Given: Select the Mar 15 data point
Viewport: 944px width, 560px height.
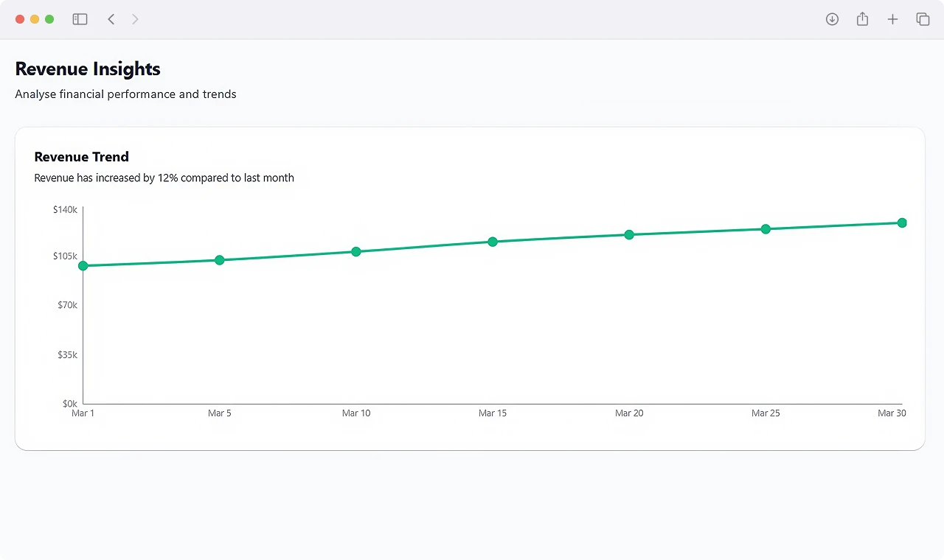Looking at the screenshot, I should pos(493,242).
